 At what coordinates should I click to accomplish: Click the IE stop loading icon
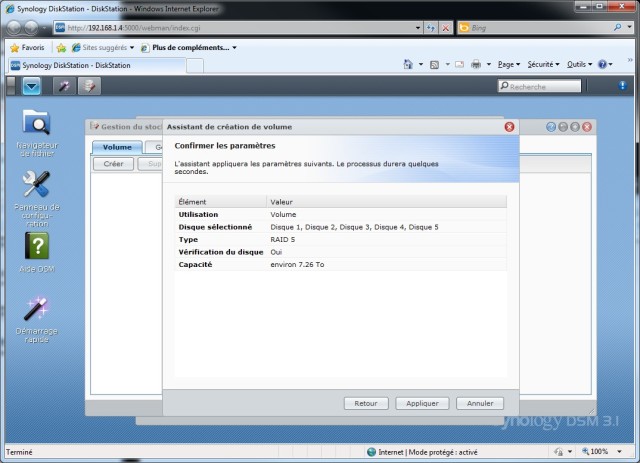tap(446, 27)
